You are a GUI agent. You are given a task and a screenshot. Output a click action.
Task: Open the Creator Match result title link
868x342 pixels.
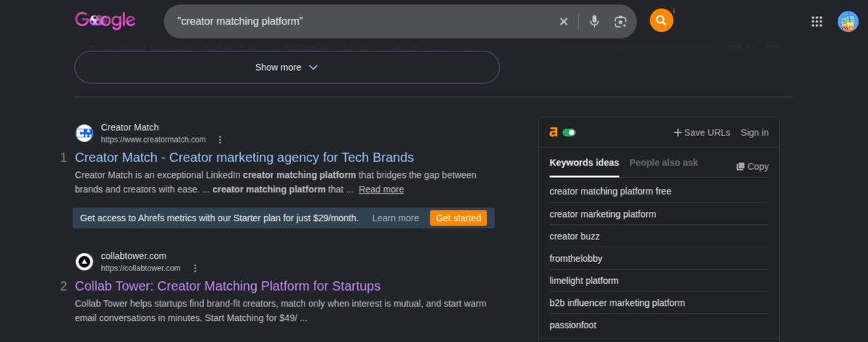[244, 157]
